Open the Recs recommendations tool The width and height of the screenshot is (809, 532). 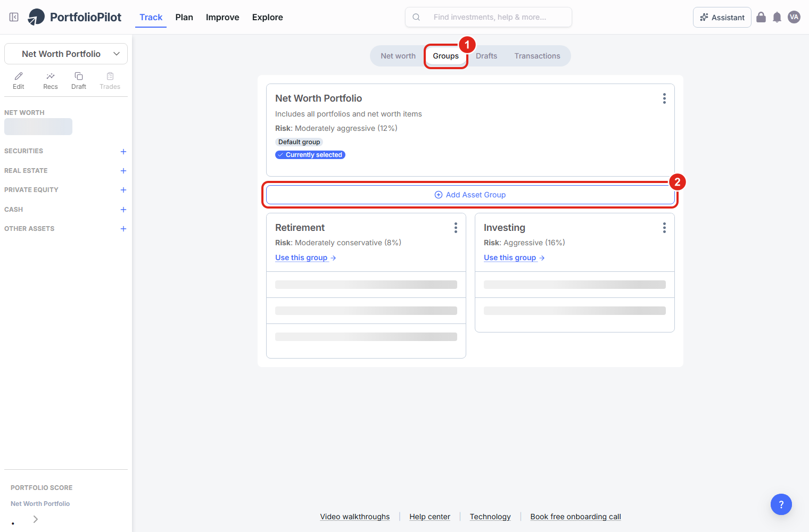point(51,81)
